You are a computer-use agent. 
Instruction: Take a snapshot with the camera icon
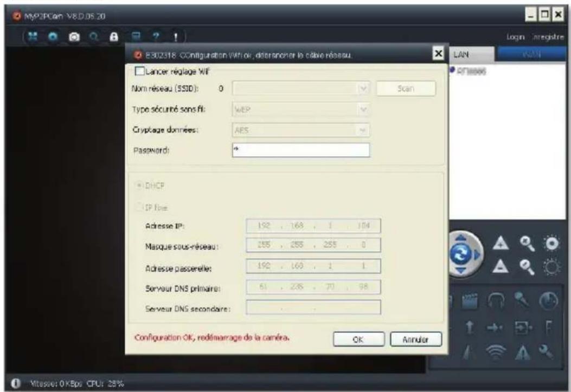74,37
